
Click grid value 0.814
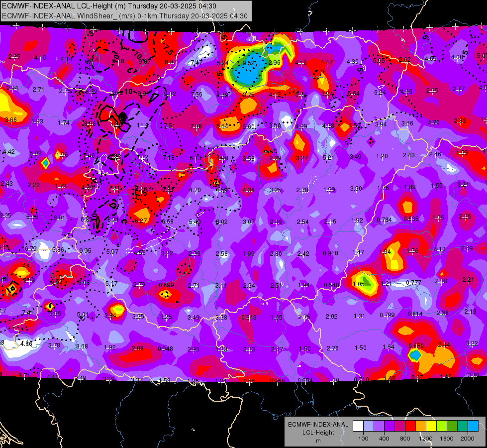(x=415, y=314)
